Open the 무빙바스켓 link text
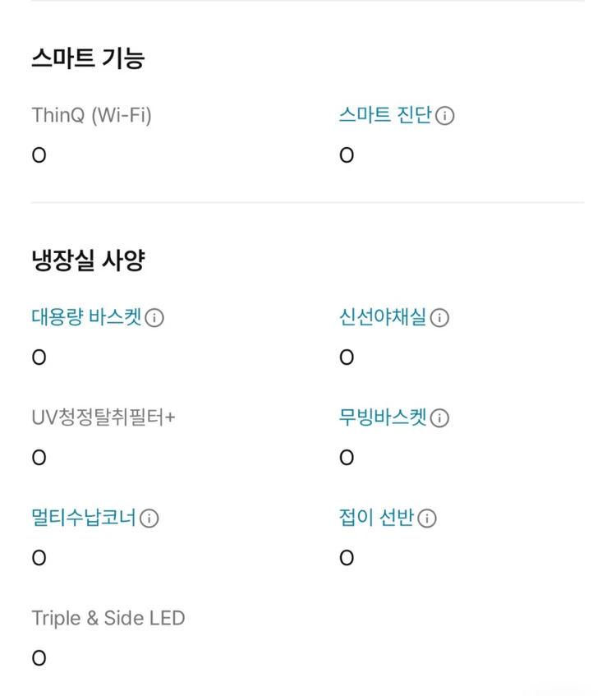The width and height of the screenshot is (616, 696). [383, 417]
